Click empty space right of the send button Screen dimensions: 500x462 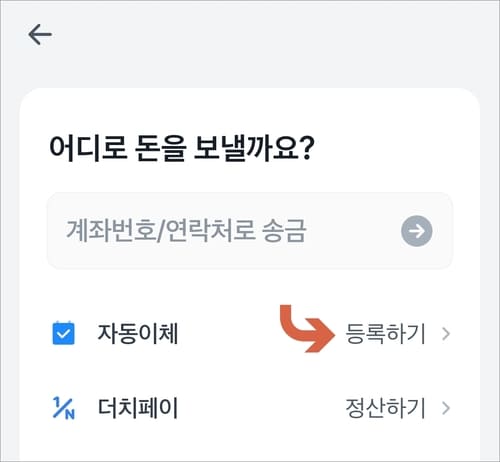click(x=443, y=231)
